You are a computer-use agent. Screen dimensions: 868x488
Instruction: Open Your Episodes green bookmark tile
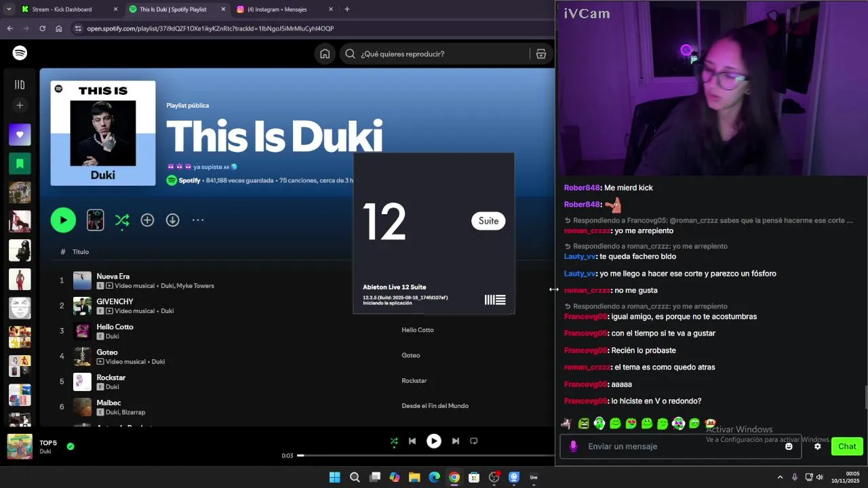point(20,163)
